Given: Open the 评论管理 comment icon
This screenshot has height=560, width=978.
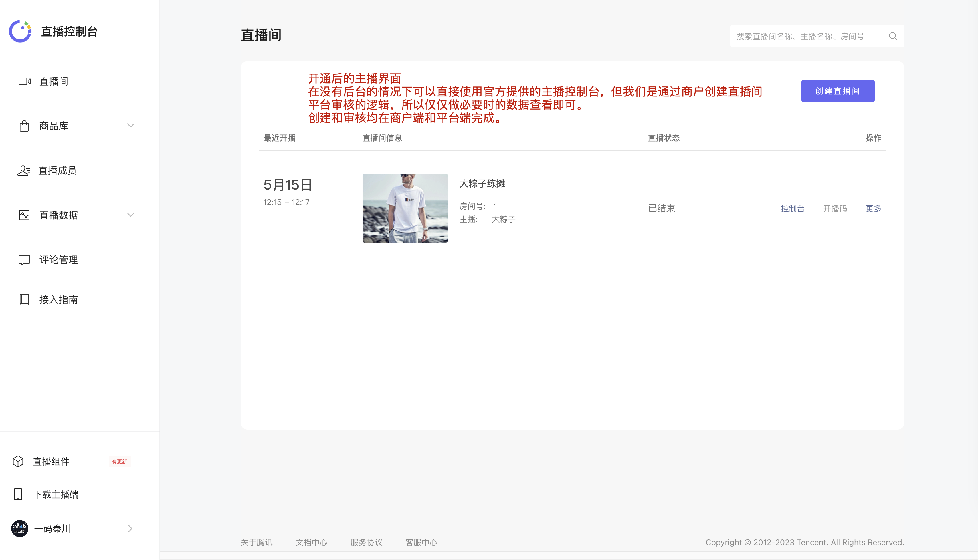Looking at the screenshot, I should pos(24,260).
